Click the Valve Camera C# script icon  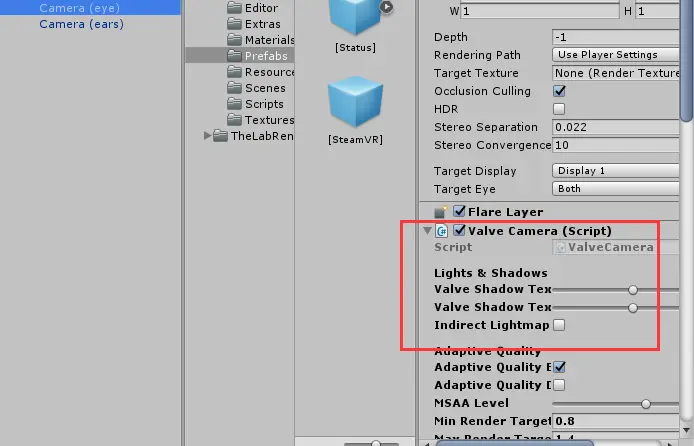click(x=442, y=231)
